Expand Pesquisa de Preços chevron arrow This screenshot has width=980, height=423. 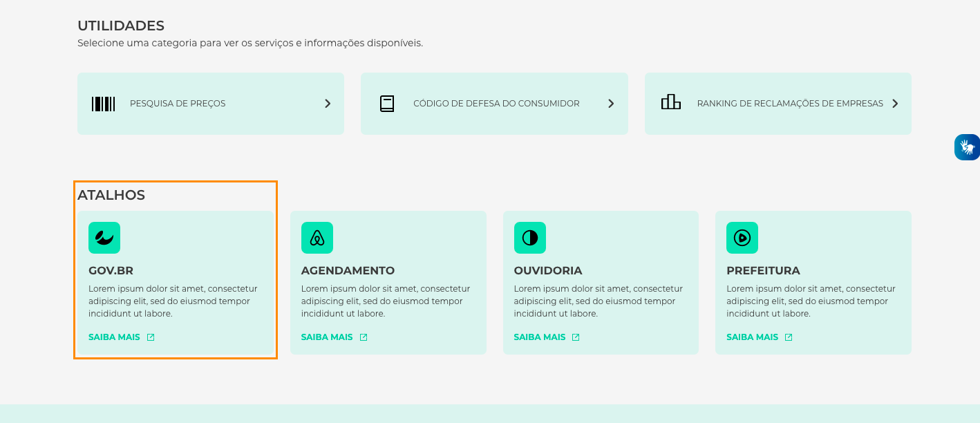tap(328, 104)
